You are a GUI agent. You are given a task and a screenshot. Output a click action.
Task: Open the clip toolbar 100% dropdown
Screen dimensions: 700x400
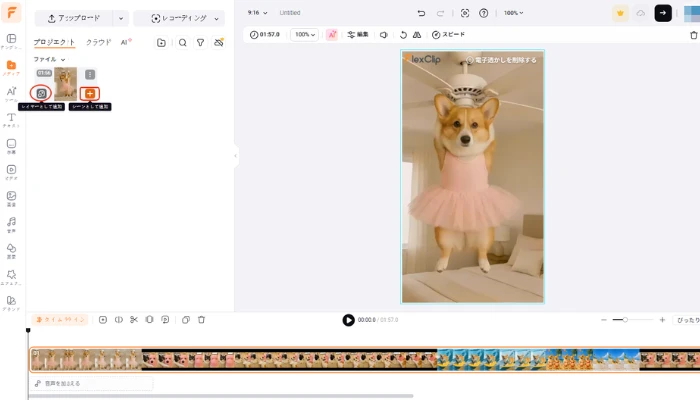[305, 34]
